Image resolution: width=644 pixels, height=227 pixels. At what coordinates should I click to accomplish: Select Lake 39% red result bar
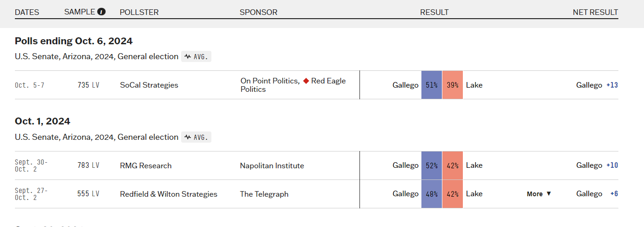pyautogui.click(x=453, y=85)
